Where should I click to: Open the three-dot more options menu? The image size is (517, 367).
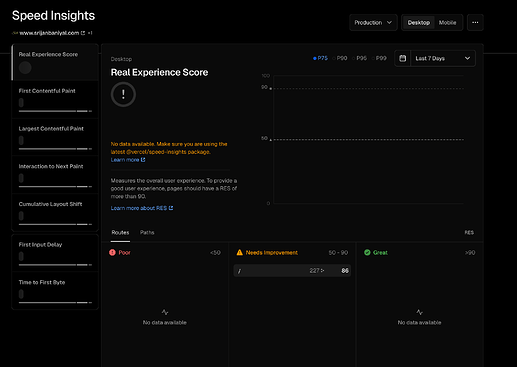coord(475,23)
